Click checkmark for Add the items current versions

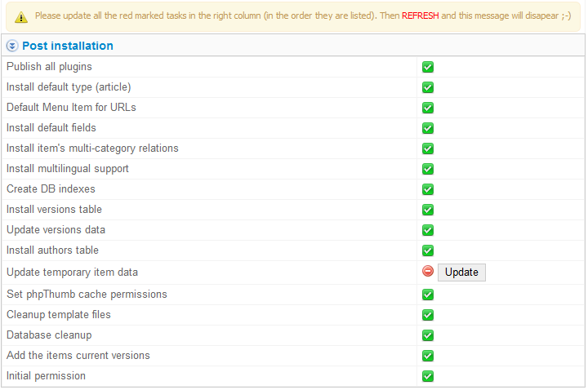click(427, 356)
